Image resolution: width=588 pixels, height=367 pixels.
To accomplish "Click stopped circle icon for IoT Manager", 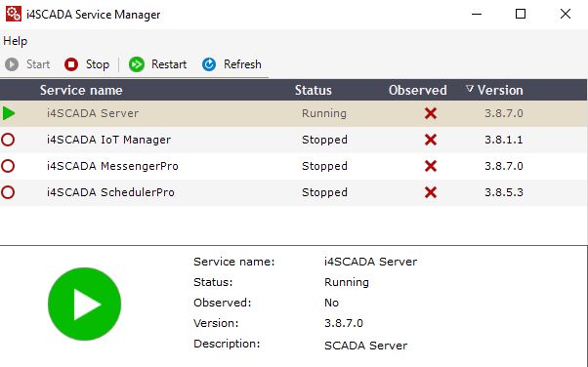I will [8, 140].
